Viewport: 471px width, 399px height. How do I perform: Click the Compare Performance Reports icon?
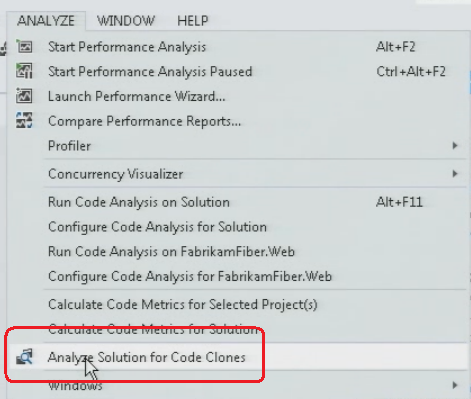[24, 120]
